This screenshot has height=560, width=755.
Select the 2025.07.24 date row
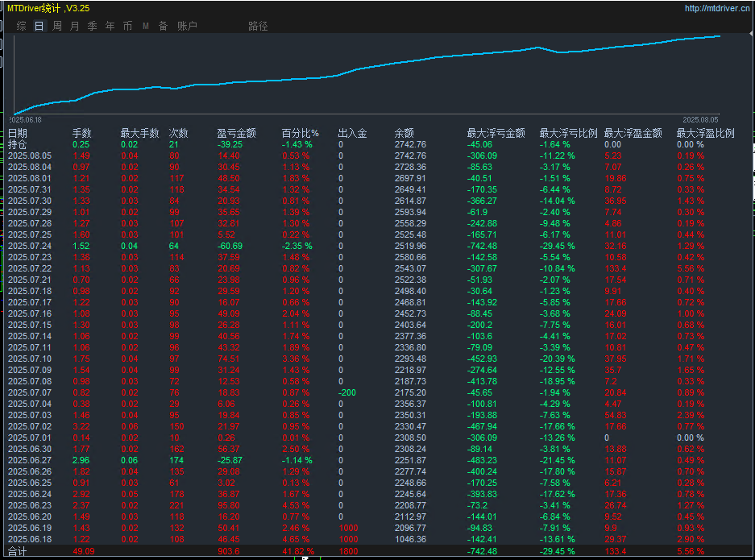30,246
